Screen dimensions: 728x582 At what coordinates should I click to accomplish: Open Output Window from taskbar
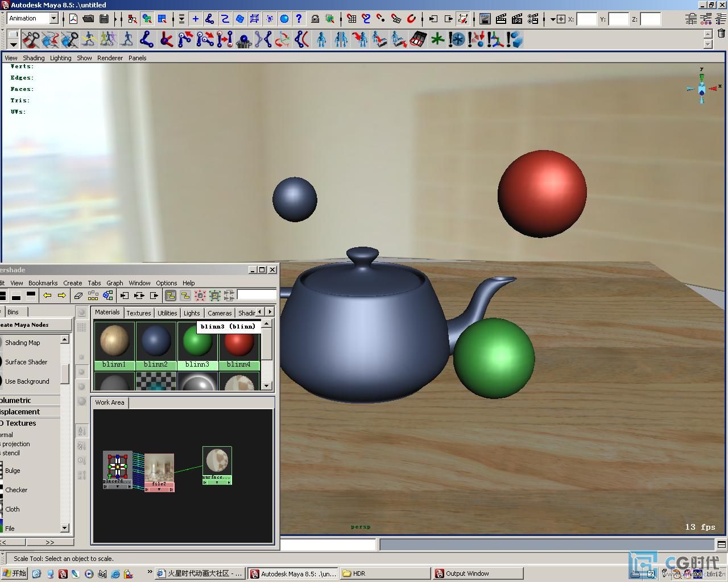(478, 573)
